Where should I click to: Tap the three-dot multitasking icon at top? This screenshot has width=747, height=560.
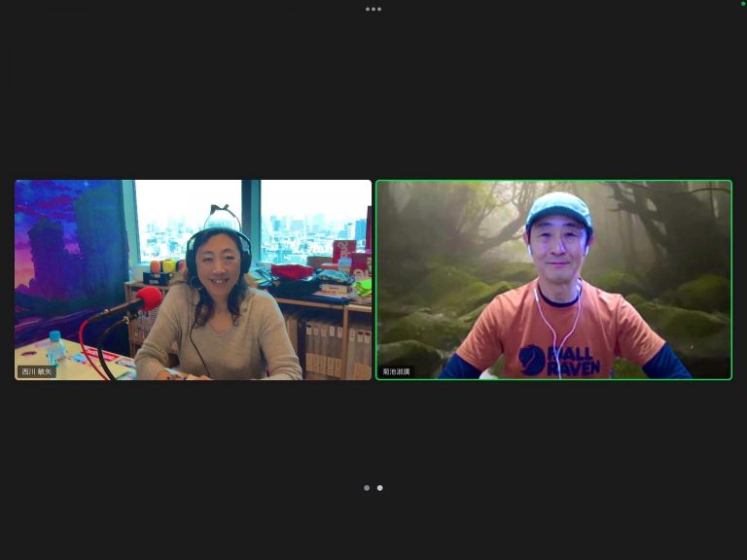pos(373,9)
